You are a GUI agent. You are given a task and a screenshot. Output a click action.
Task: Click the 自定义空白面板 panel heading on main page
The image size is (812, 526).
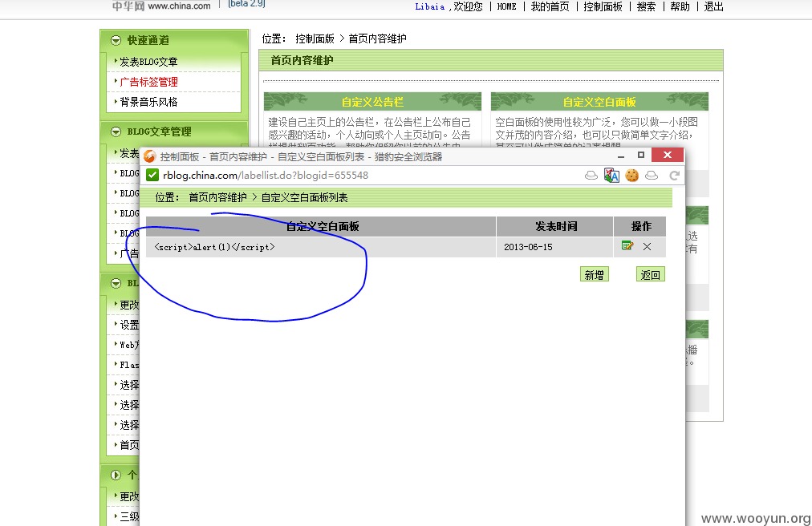(x=599, y=102)
